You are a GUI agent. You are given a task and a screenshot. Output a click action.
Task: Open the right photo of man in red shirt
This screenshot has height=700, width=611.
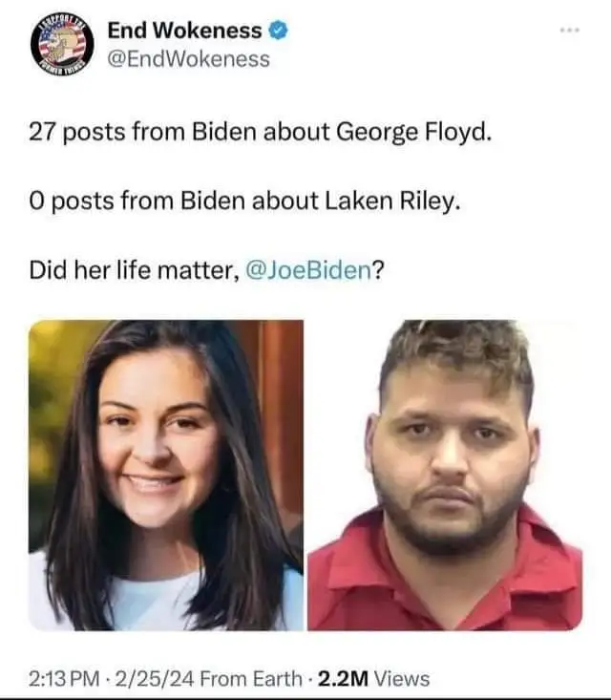[445, 475]
